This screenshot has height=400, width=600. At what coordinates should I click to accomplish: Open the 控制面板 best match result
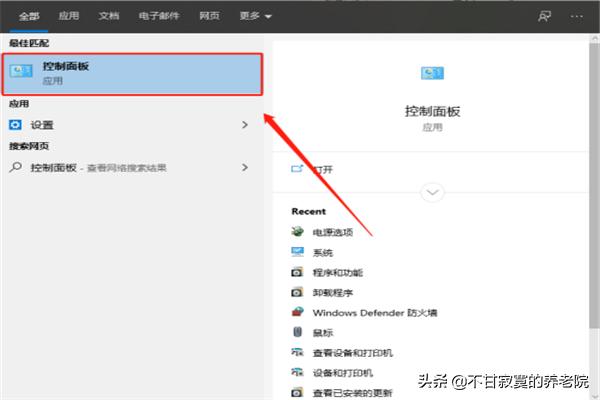[131, 72]
